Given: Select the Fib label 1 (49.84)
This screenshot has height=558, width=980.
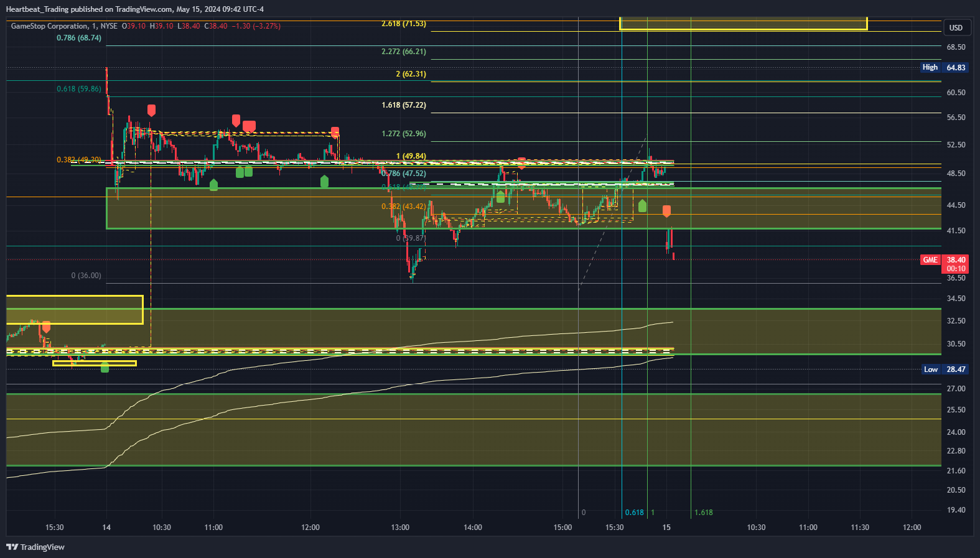Looking at the screenshot, I should coord(411,156).
